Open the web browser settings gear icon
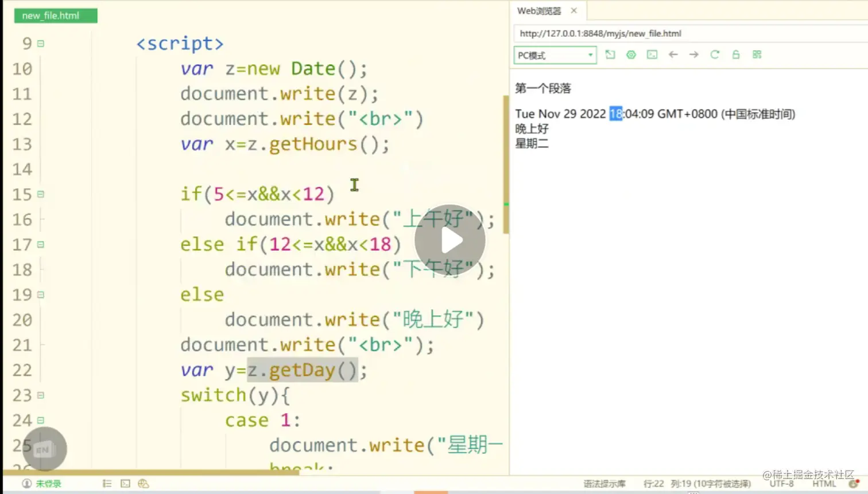868x494 pixels. 631,55
